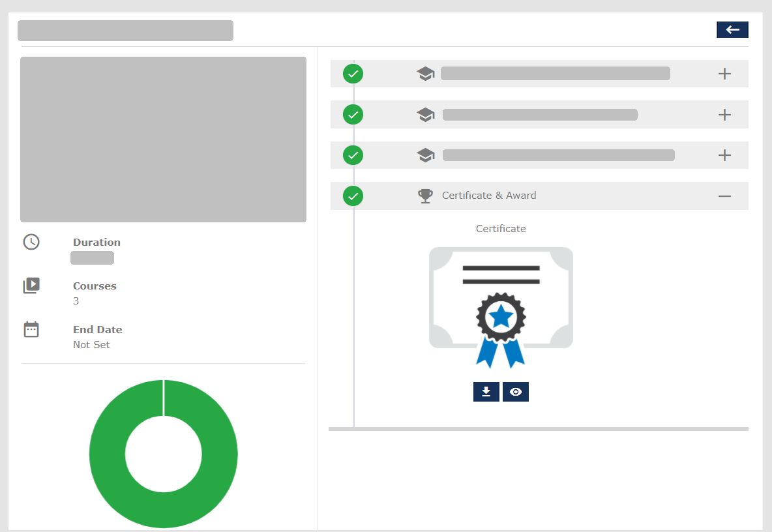Click Certificate & Award green checkmark
The image size is (772, 532).
click(353, 196)
